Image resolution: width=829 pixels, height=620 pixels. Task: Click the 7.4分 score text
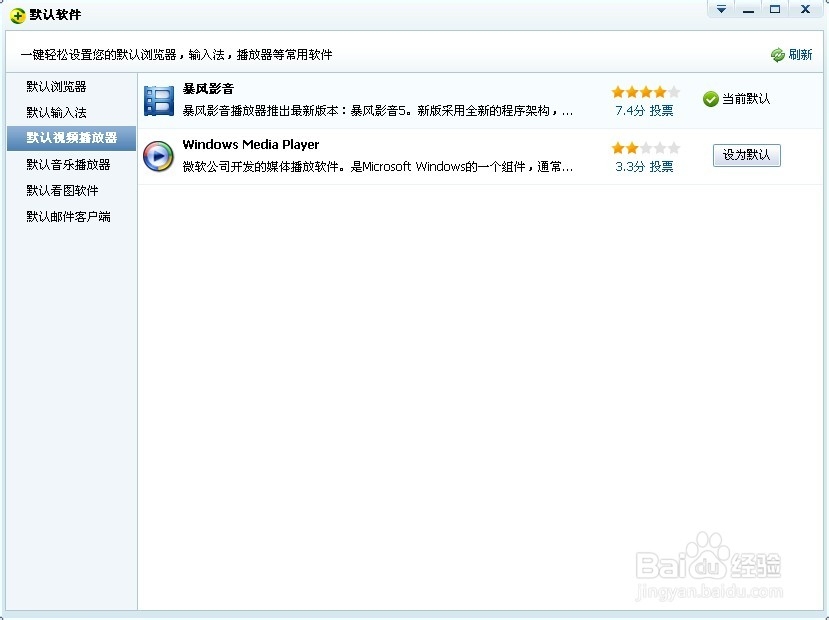(x=630, y=110)
